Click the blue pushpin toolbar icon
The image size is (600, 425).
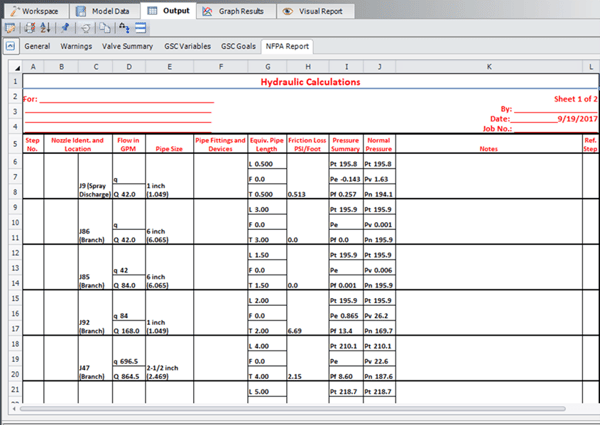click(65, 28)
